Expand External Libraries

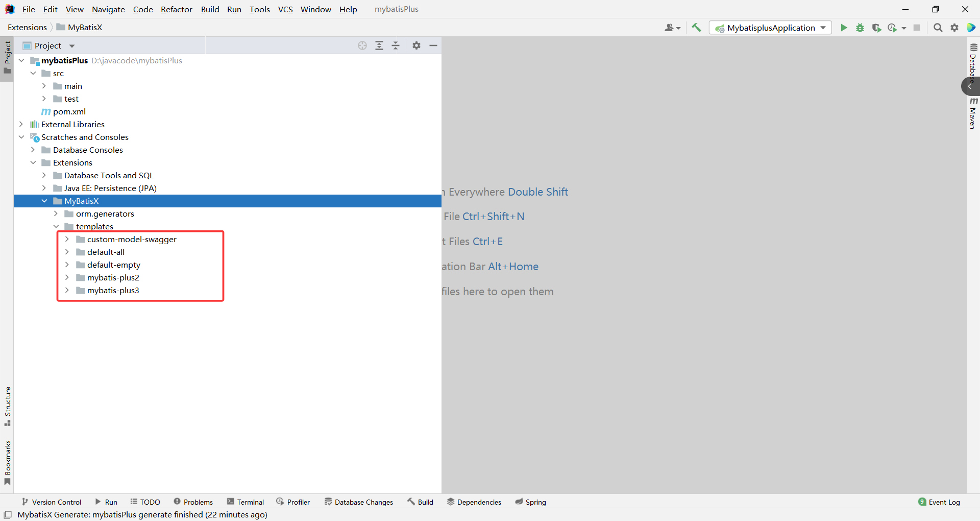[x=21, y=124]
